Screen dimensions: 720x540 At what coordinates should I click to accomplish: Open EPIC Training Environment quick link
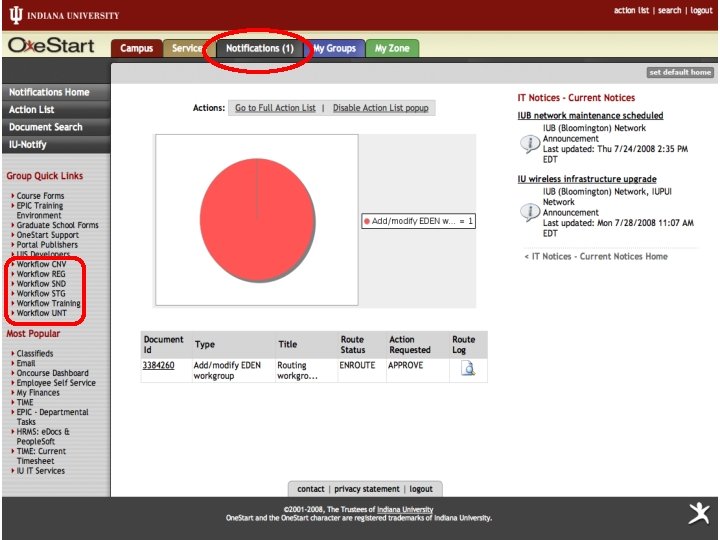39,210
